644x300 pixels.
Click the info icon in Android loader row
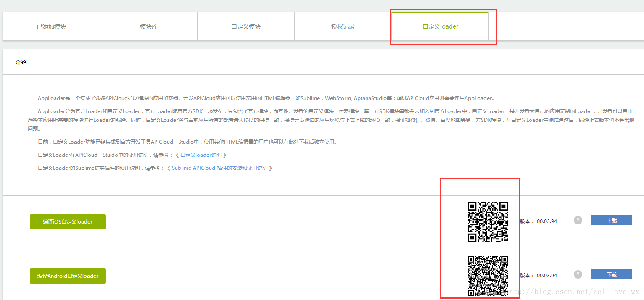tap(578, 274)
